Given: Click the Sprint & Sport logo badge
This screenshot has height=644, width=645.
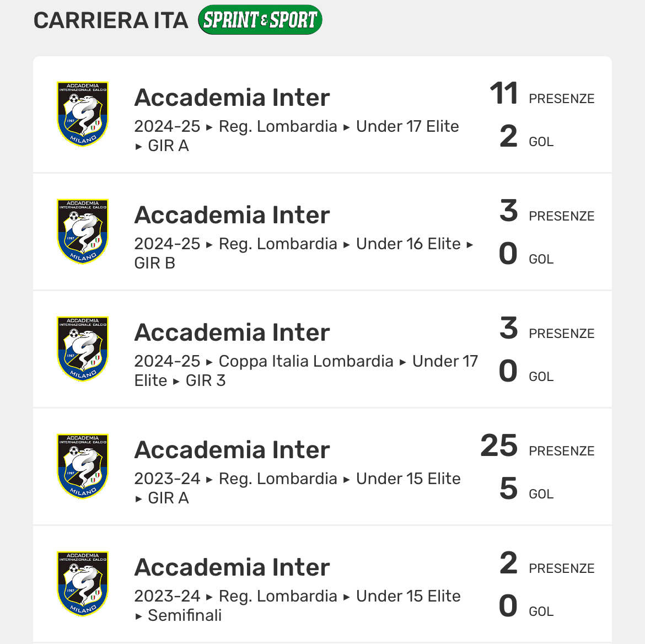Looking at the screenshot, I should coord(260,20).
